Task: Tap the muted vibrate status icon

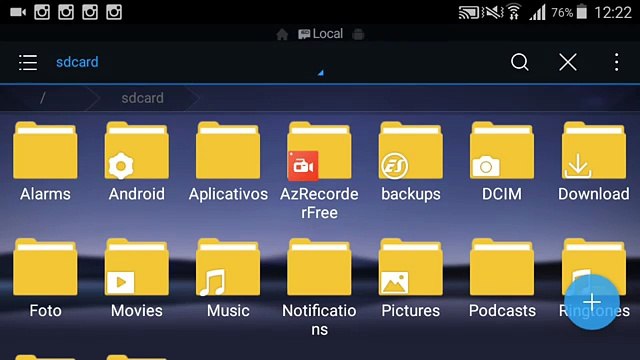Action: tap(493, 13)
